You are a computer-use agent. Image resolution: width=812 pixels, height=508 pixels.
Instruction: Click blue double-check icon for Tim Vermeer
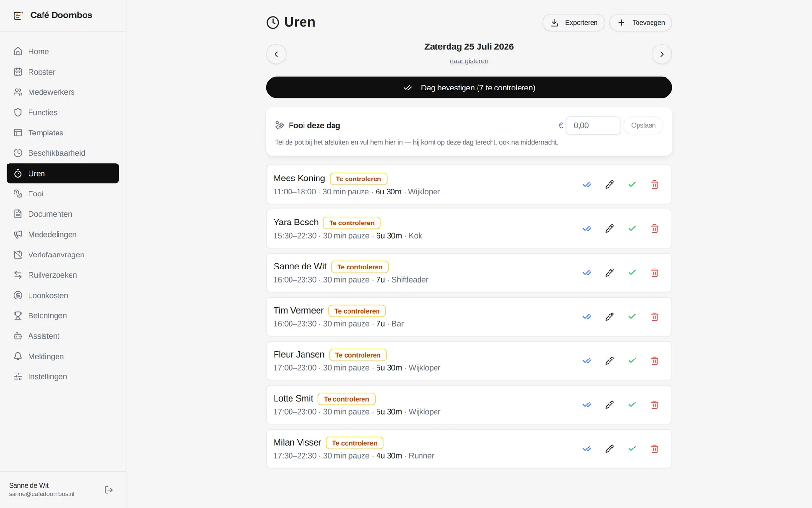point(587,316)
